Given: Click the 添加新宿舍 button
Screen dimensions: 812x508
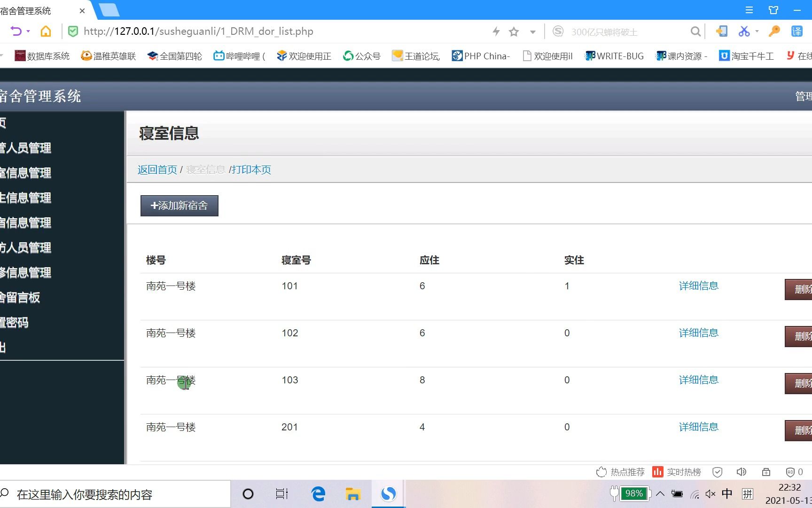Looking at the screenshot, I should [180, 206].
